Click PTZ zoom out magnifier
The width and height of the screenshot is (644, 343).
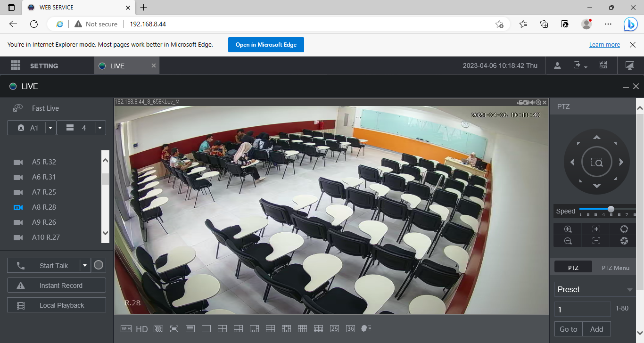568,241
